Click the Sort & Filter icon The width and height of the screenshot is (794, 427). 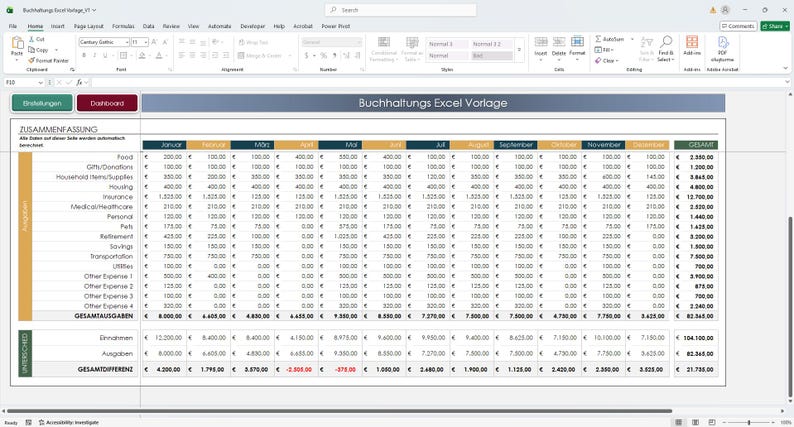point(647,42)
